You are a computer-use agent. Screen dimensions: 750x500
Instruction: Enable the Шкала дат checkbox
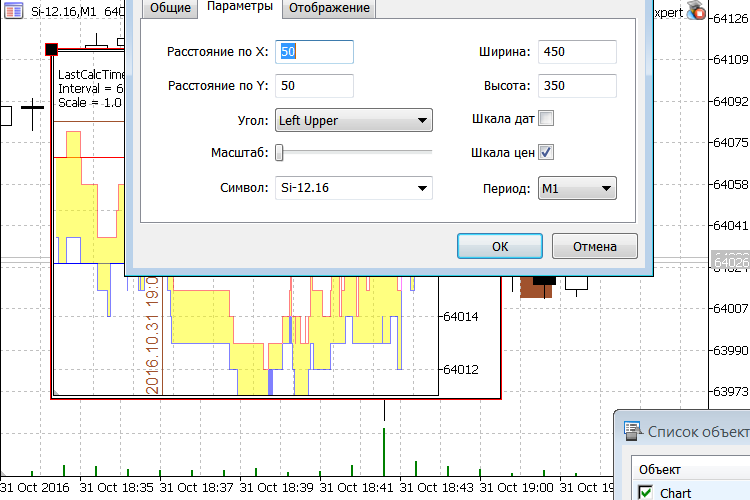pos(546,118)
